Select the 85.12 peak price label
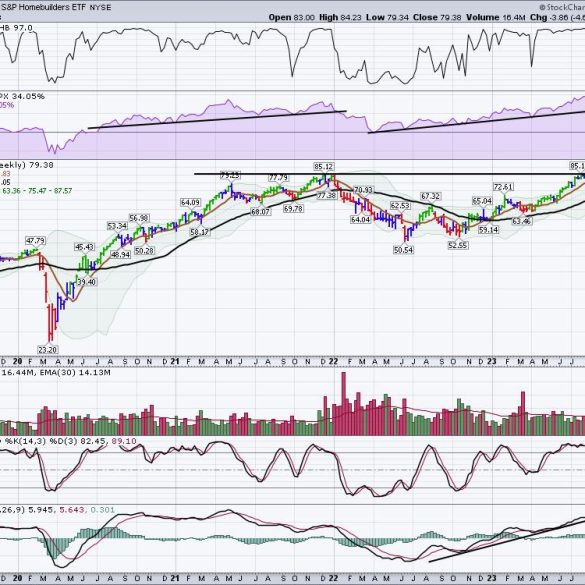The width and height of the screenshot is (585, 585). [323, 166]
